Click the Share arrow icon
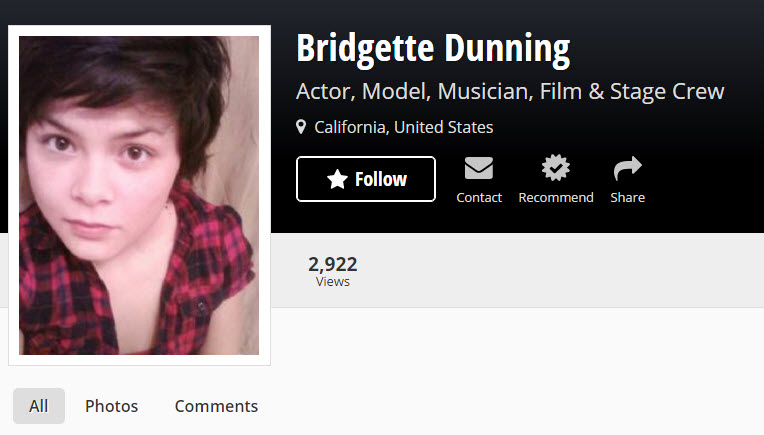 pyautogui.click(x=628, y=168)
